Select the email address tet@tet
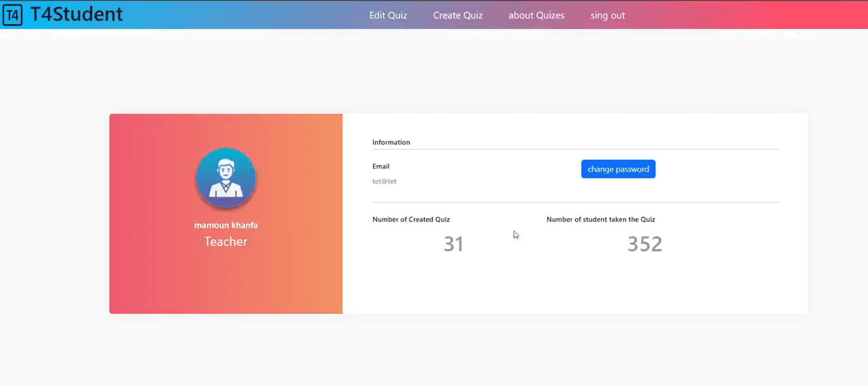This screenshot has height=386, width=868. pyautogui.click(x=384, y=181)
